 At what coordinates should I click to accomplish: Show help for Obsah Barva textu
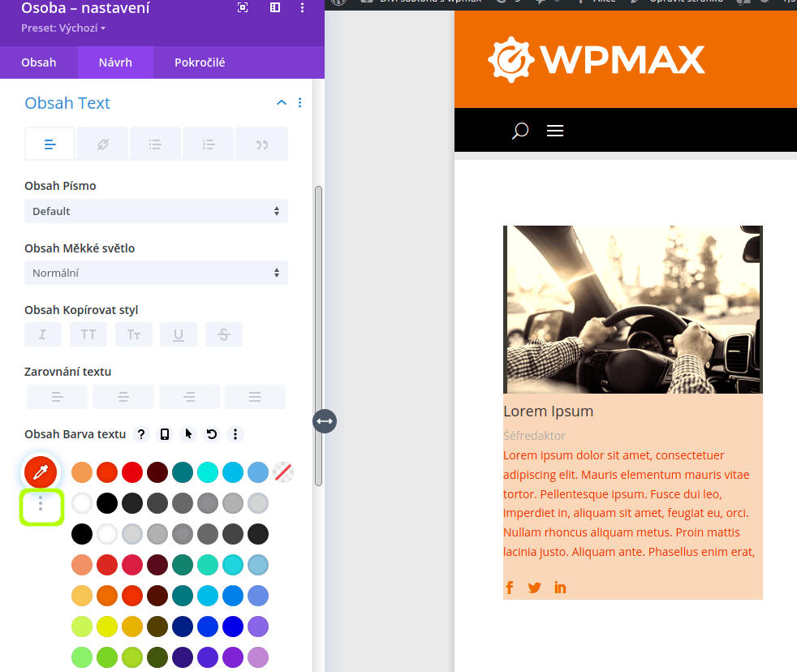click(x=141, y=434)
